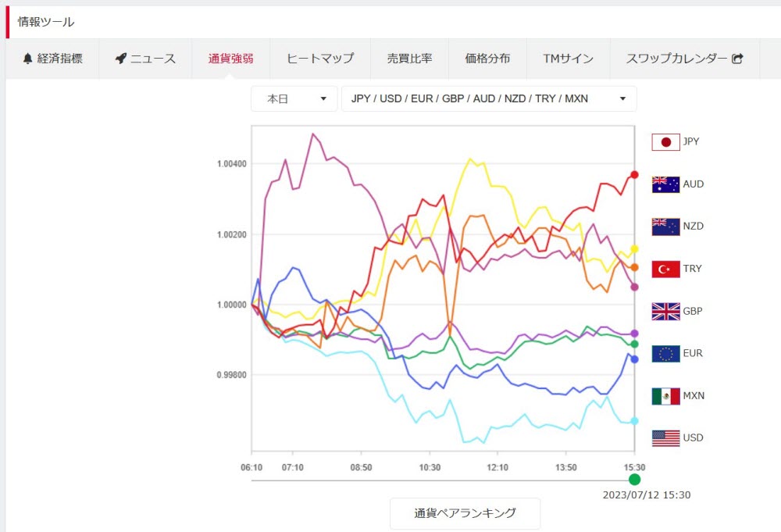Click the Australia flag icon for AUD
The width and height of the screenshot is (781, 532).
[x=666, y=184]
